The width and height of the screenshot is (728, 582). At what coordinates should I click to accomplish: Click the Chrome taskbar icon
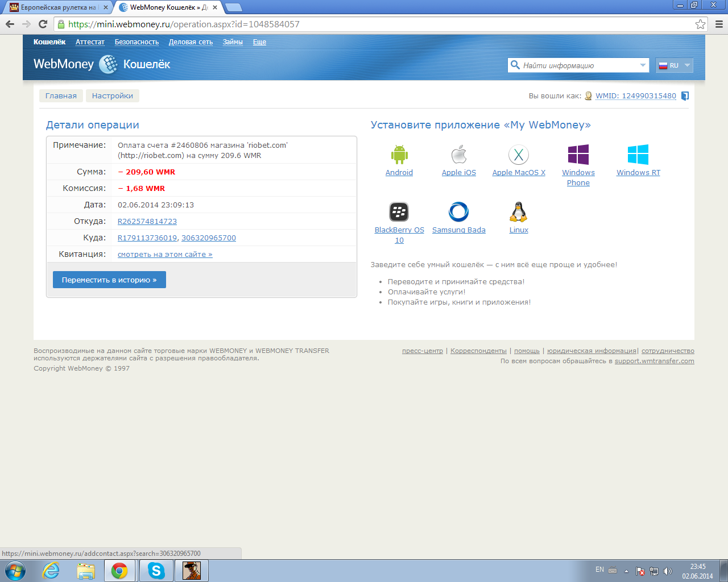click(x=119, y=571)
